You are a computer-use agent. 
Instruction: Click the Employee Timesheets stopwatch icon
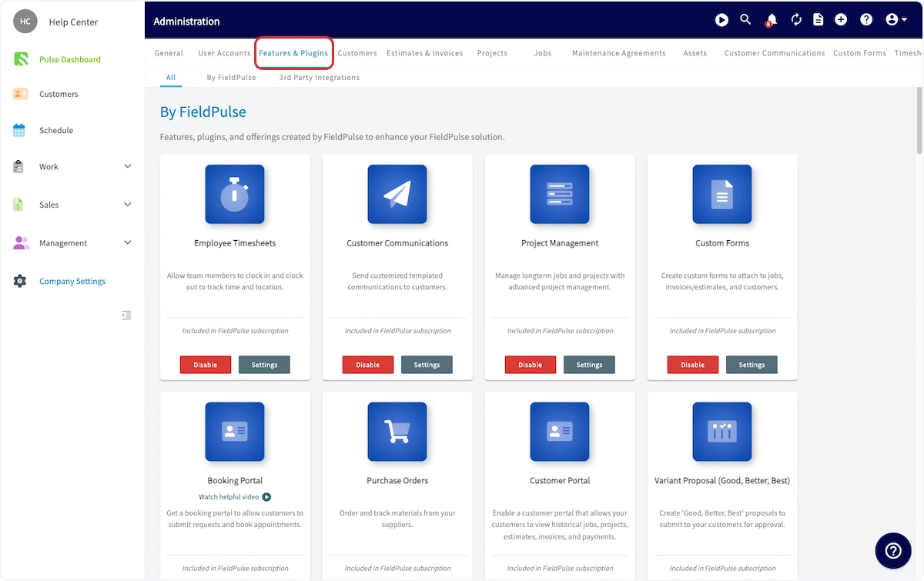click(x=235, y=195)
